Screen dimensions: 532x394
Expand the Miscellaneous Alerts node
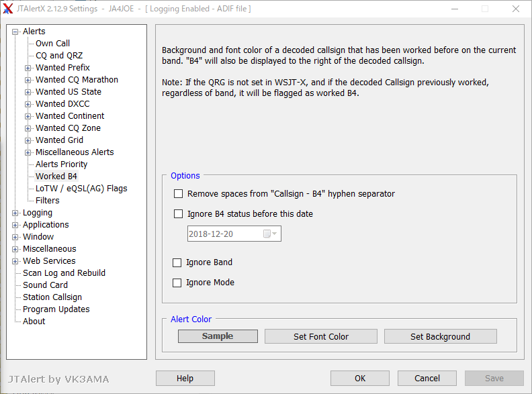point(28,152)
